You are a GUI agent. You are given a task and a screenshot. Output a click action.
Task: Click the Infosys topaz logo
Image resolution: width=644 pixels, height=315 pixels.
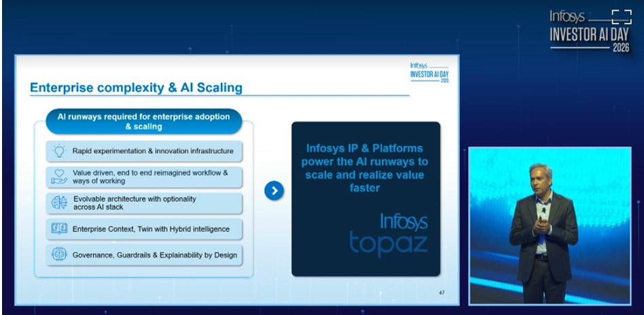389,233
